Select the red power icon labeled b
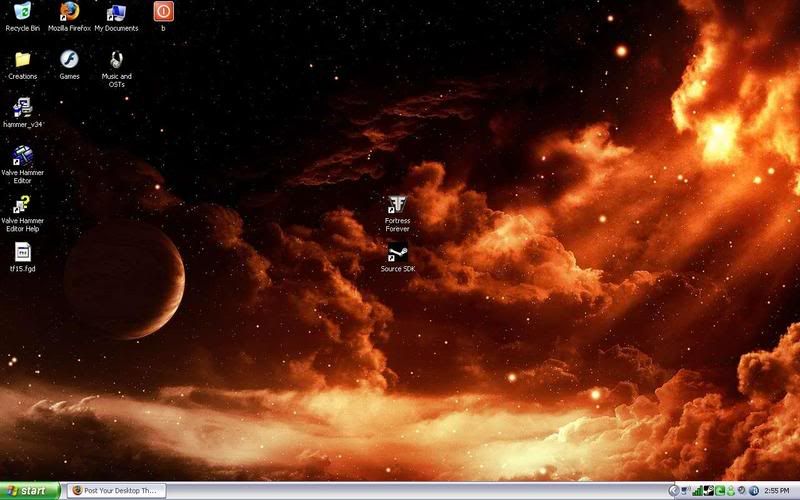This screenshot has height=500, width=800. [163, 12]
